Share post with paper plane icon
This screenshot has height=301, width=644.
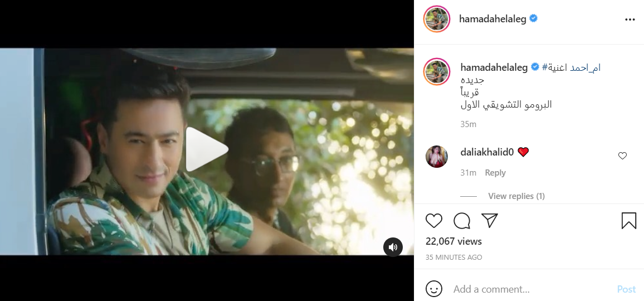point(489,221)
